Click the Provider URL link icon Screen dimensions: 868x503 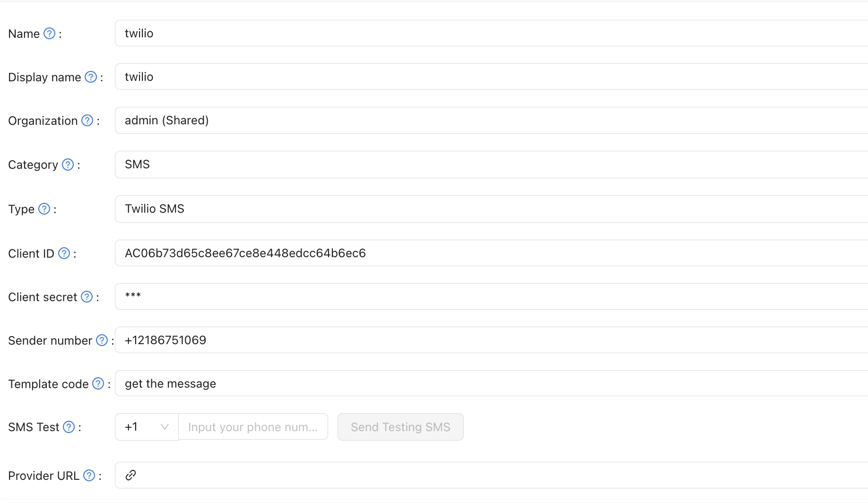tap(130, 475)
